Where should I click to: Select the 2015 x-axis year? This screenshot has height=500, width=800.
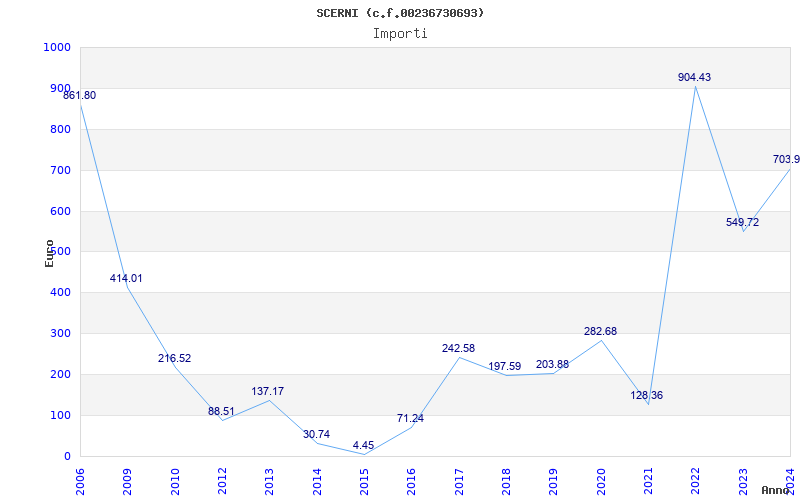tap(364, 482)
